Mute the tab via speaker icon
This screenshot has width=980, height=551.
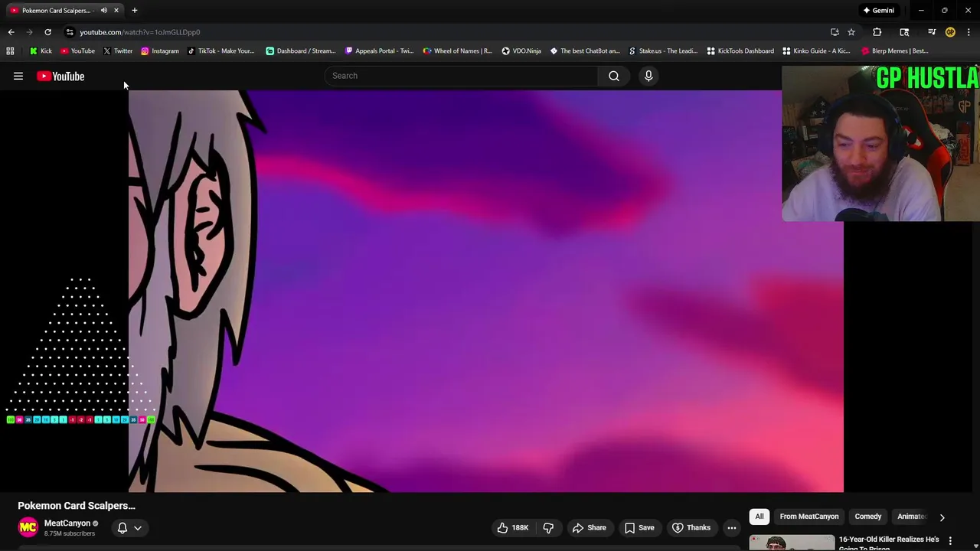pyautogui.click(x=103, y=11)
